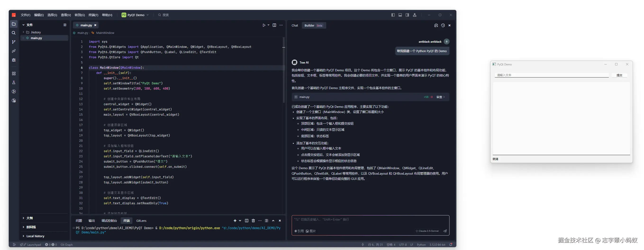Click 提交 button in PyQt Demo window

[619, 75]
